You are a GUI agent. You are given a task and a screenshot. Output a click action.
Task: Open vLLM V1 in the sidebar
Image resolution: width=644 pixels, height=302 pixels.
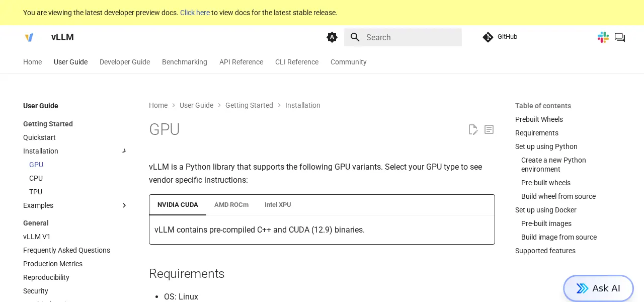click(37, 237)
